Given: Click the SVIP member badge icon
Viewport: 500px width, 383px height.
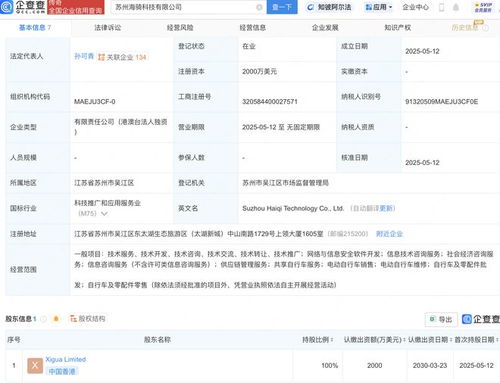Looking at the screenshot, I should (483, 7).
